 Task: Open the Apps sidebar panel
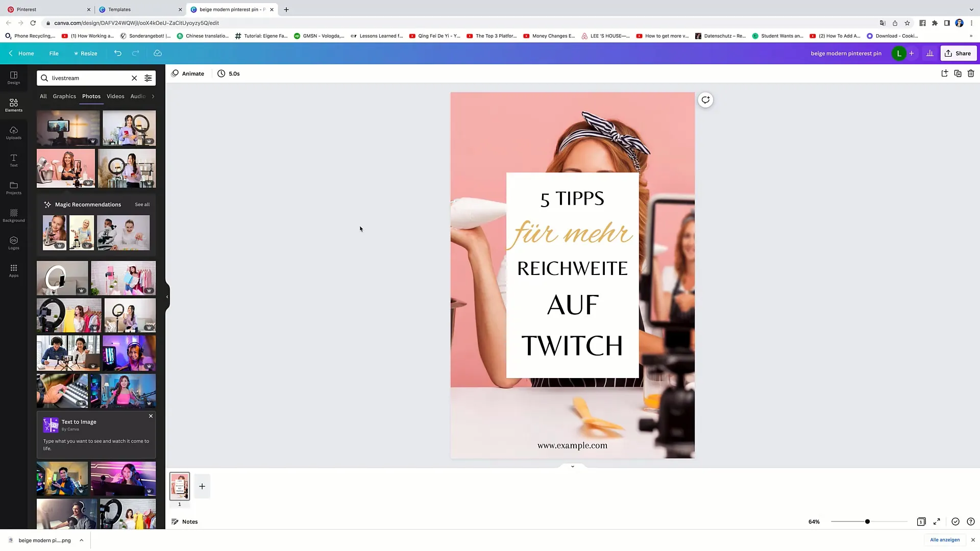coord(14,270)
